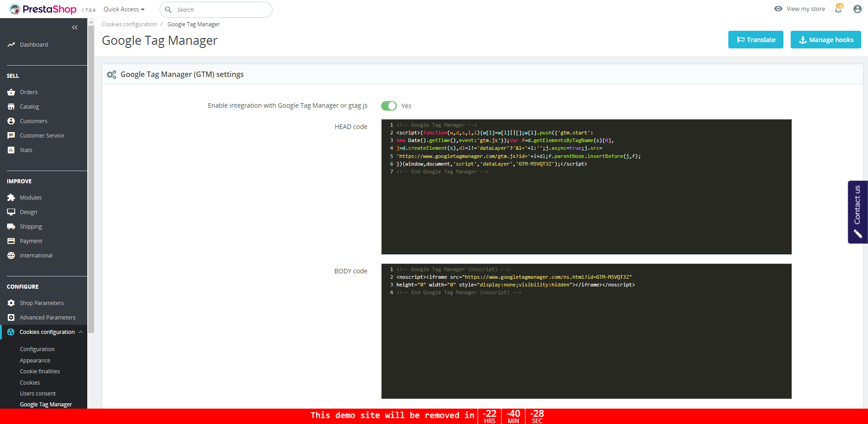Click the 'HEAD code' field label
The height and width of the screenshot is (424, 868).
(351, 127)
